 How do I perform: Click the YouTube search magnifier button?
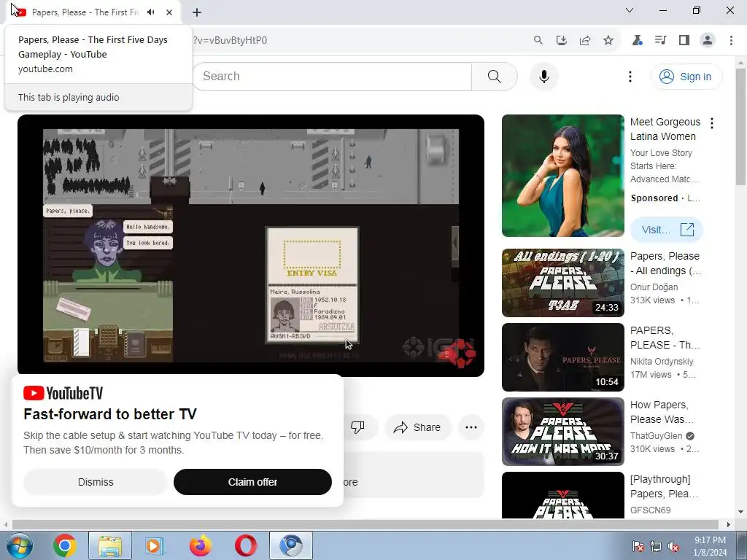click(x=494, y=76)
